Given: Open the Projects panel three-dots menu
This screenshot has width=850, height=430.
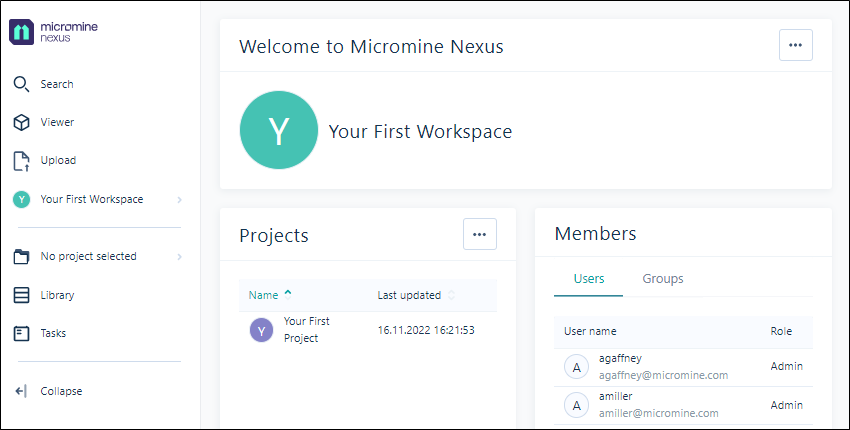Looking at the screenshot, I should point(480,234).
